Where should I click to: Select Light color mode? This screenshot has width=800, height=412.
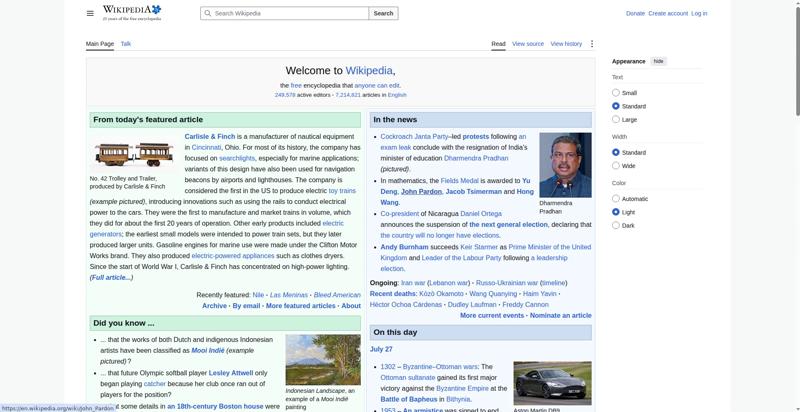[x=616, y=212]
